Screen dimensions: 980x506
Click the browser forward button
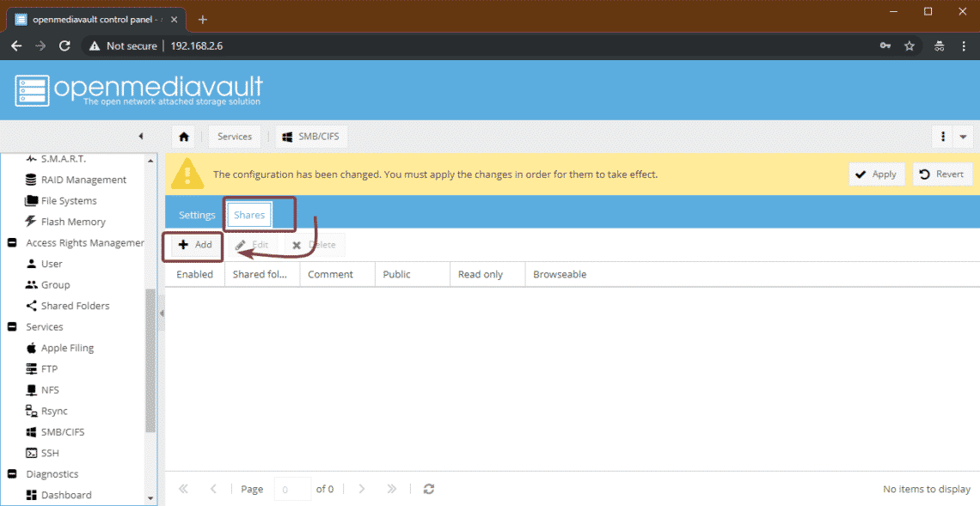tap(40, 46)
